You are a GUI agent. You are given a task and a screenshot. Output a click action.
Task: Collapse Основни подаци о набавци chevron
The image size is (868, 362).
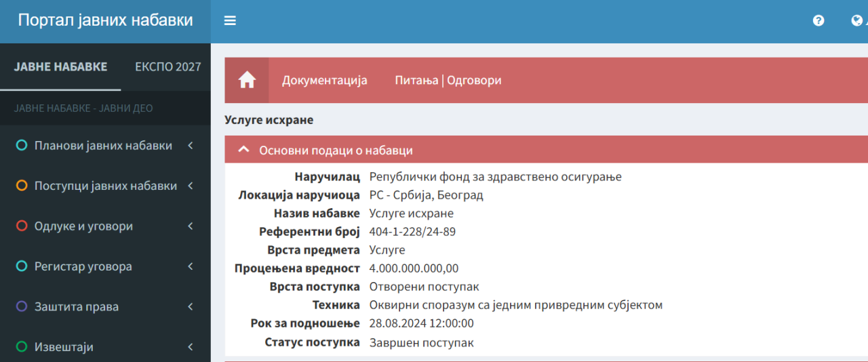click(x=244, y=150)
